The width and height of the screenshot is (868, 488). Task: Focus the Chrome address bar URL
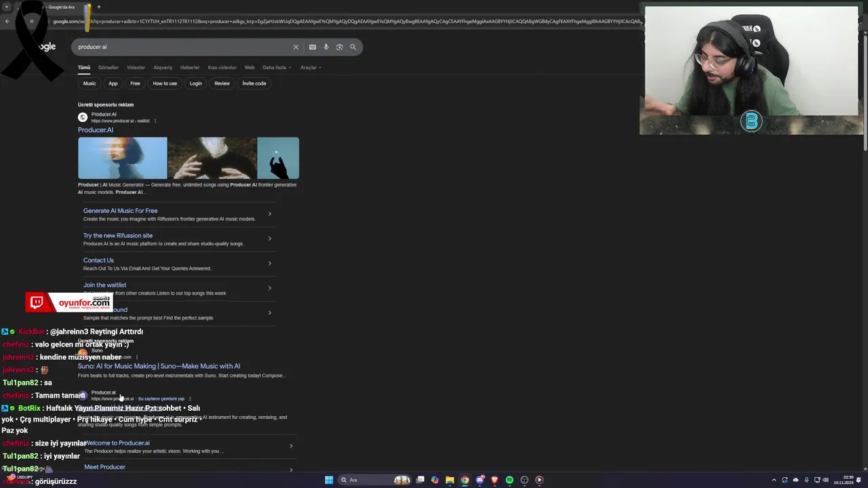(346, 21)
